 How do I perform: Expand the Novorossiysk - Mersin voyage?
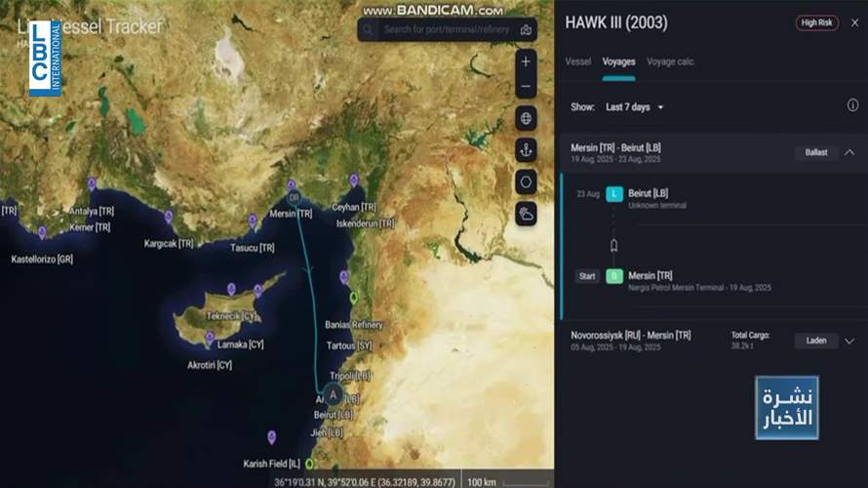(x=849, y=341)
